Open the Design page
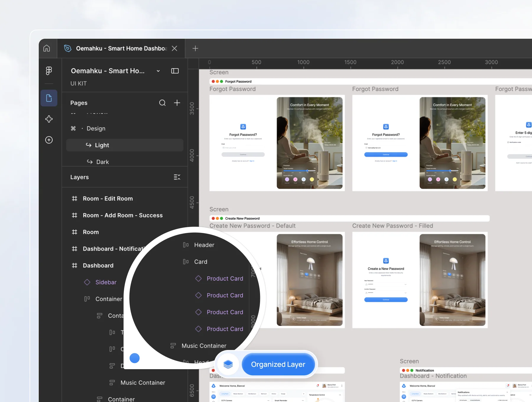Image resolution: width=532 pixels, height=402 pixels. tap(96, 129)
